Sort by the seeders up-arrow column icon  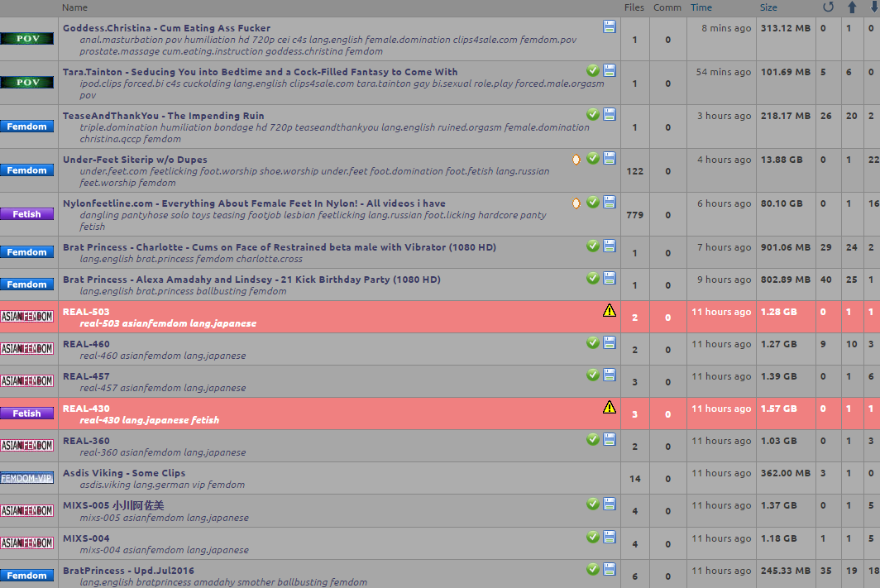pyautogui.click(x=852, y=7)
